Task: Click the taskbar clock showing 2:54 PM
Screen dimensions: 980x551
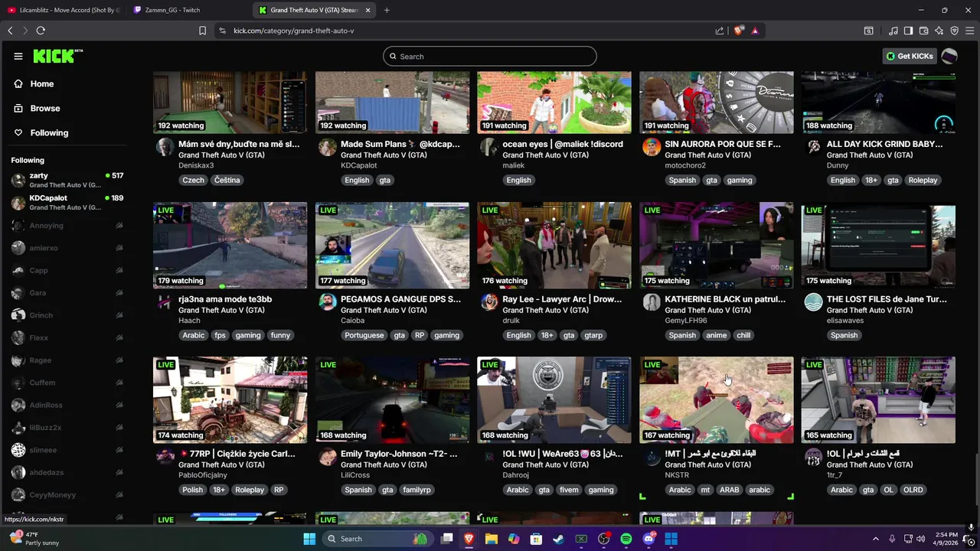Action: tap(946, 539)
